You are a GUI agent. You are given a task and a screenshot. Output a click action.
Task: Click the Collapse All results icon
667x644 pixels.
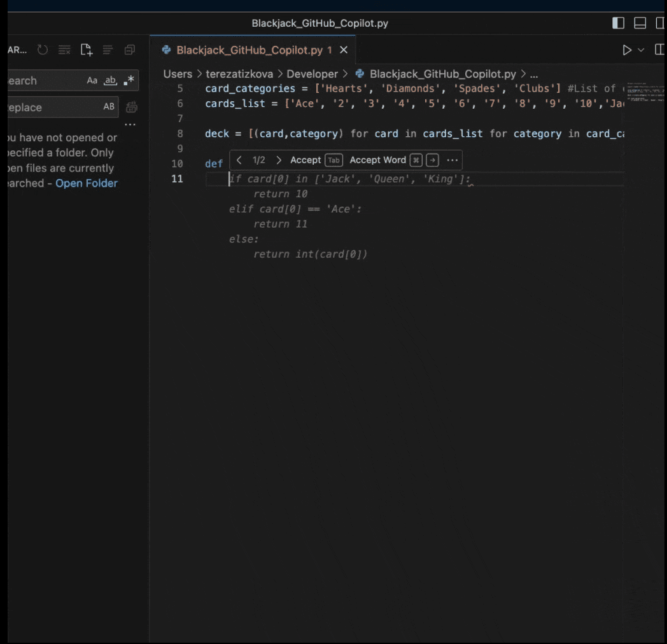click(130, 50)
